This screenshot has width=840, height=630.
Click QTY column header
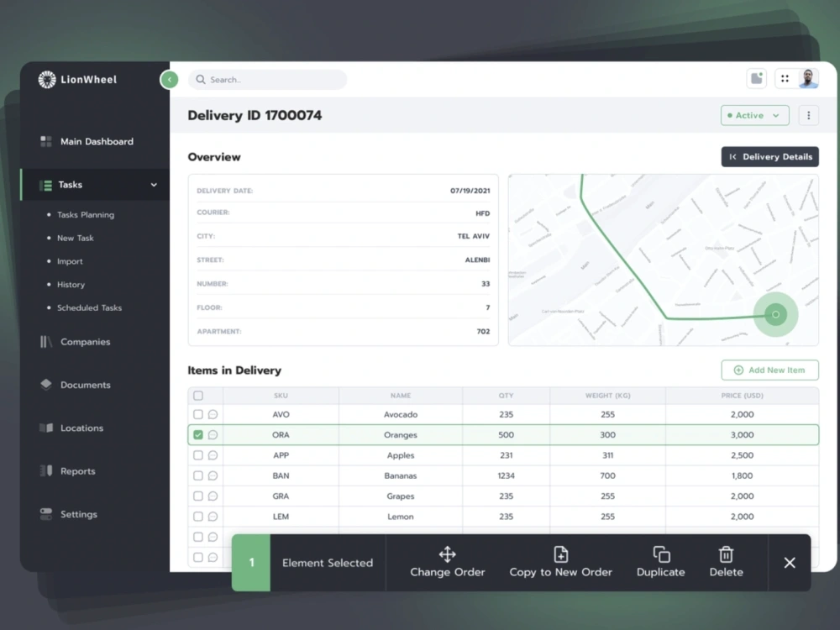[506, 396]
